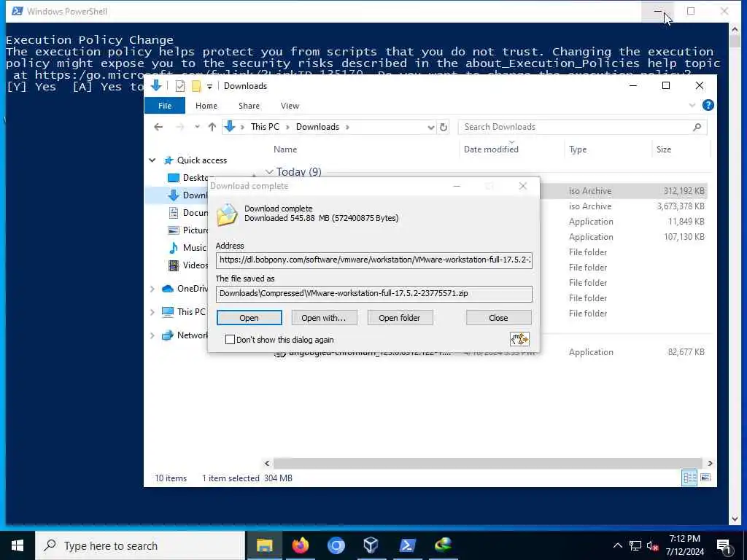The height and width of the screenshot is (560, 747).
Task: Click the drag-and-drop hand icon in dialog
Action: tap(519, 339)
